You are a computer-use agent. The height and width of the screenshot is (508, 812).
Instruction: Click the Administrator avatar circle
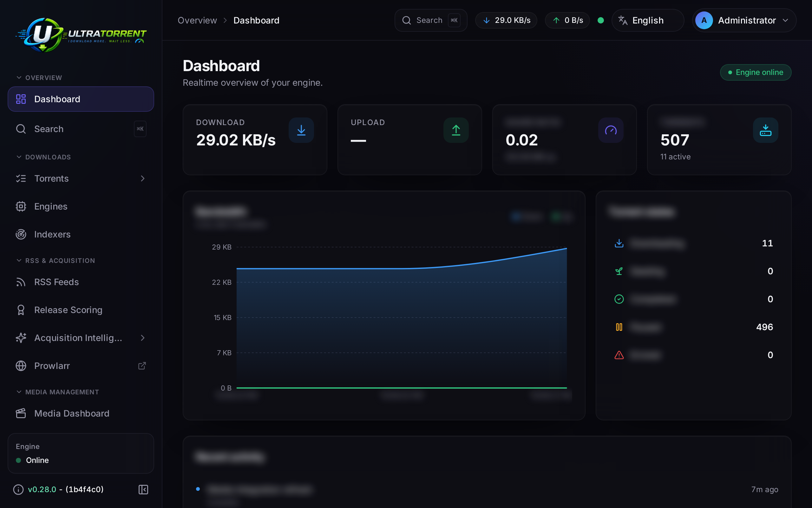(x=704, y=20)
